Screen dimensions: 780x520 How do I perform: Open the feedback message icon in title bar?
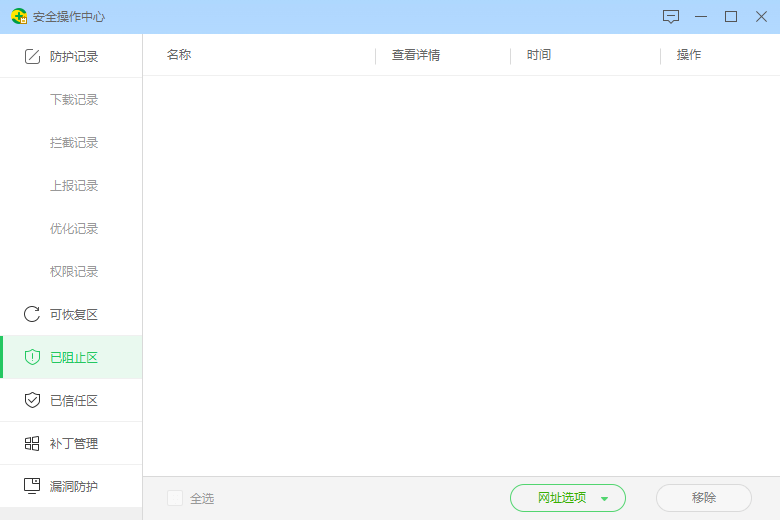[x=671, y=16]
